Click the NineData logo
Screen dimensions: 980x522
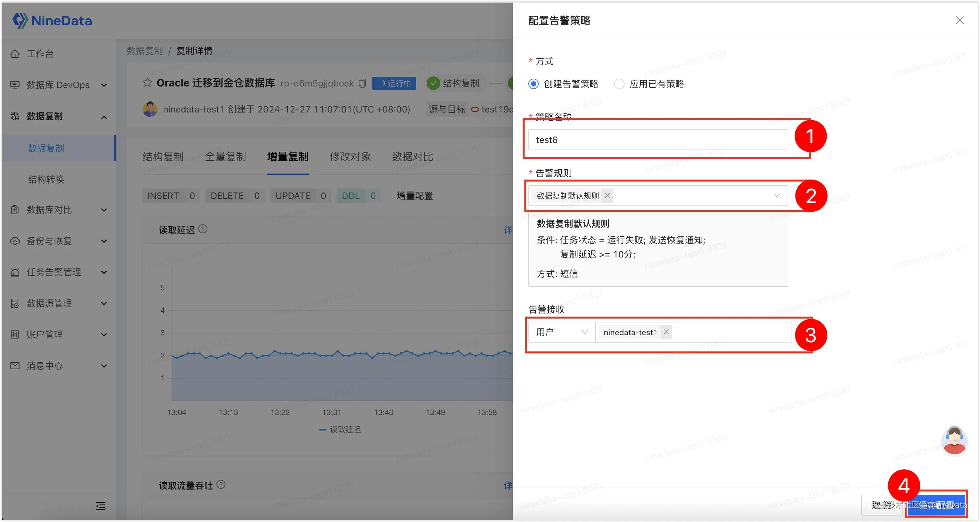[x=52, y=20]
